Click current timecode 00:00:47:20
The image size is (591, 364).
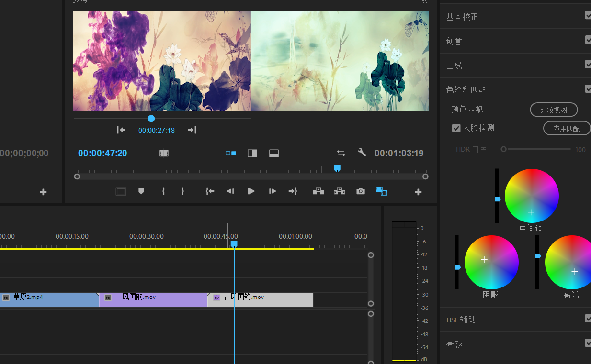[102, 153]
